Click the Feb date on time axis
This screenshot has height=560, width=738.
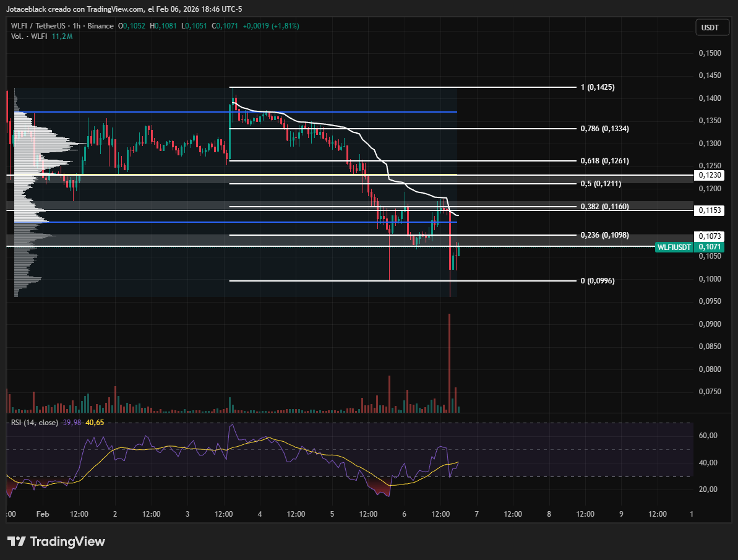tap(43, 514)
